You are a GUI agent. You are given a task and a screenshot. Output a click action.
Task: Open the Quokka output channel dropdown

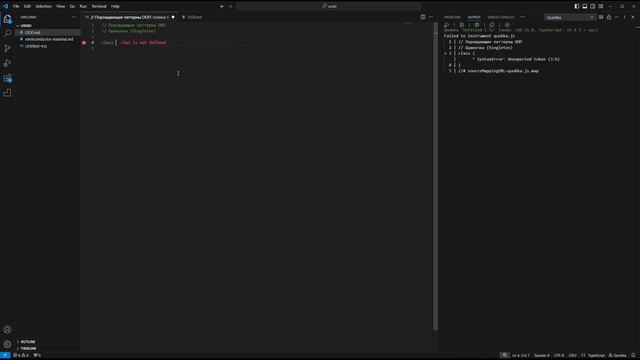click(x=570, y=18)
